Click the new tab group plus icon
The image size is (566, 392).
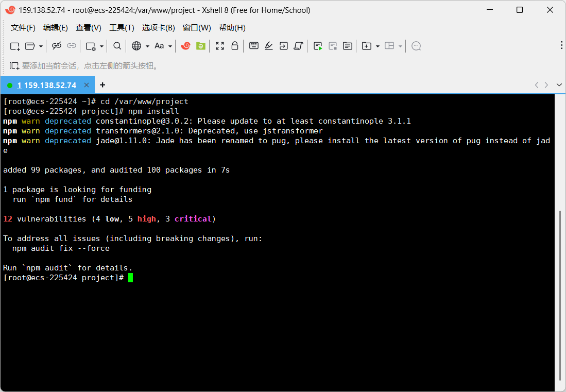tap(366, 46)
